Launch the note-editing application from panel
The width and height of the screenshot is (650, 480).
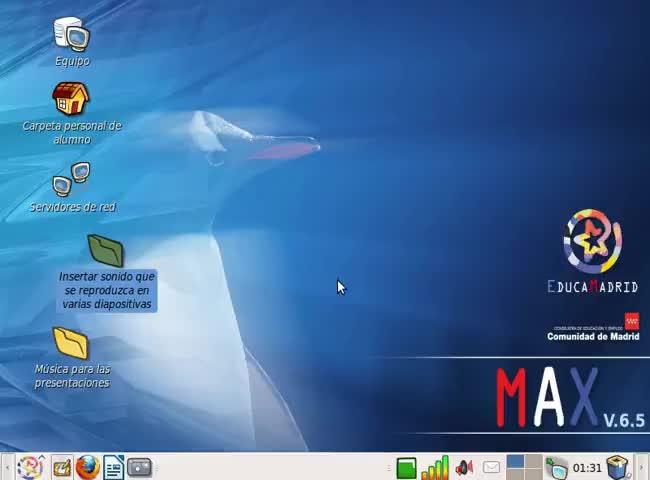tap(62, 468)
